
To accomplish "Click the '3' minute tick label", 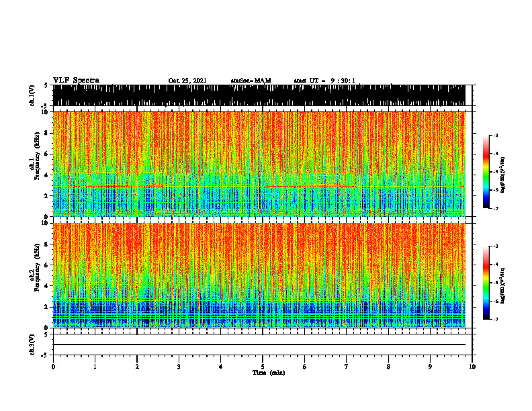I will coord(179,367).
